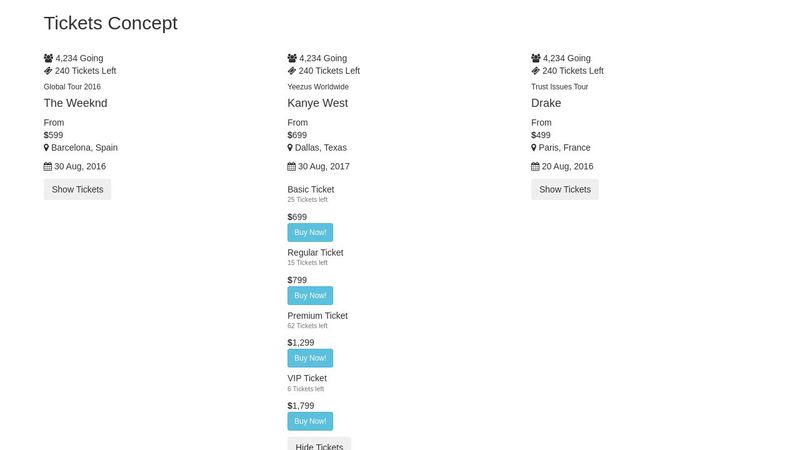Expand tickets for The Weeknd
The image size is (800, 450).
(77, 189)
